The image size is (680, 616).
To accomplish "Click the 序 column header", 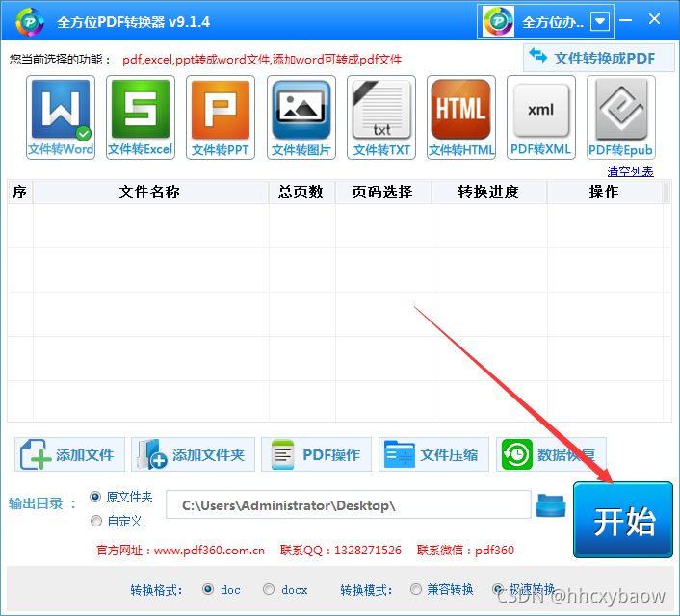I will [20, 192].
